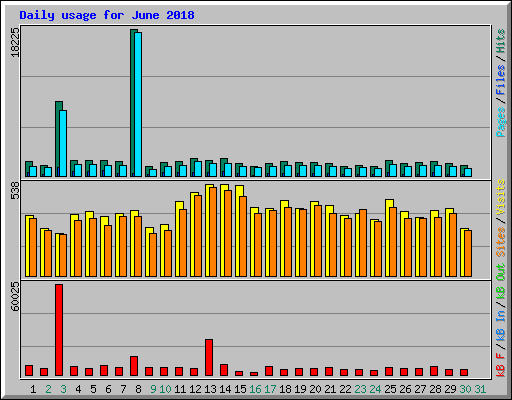
Task: Select day label 1 on the axis
Action: pos(33,389)
